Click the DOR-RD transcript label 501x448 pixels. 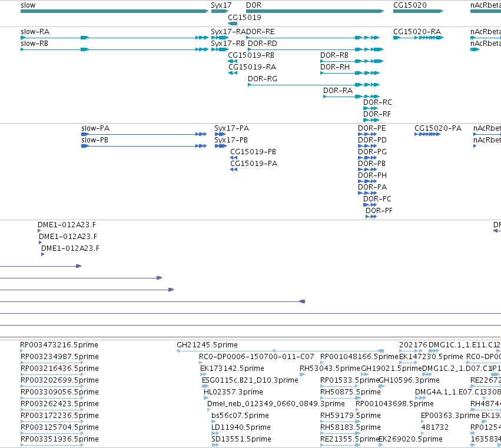263,44
